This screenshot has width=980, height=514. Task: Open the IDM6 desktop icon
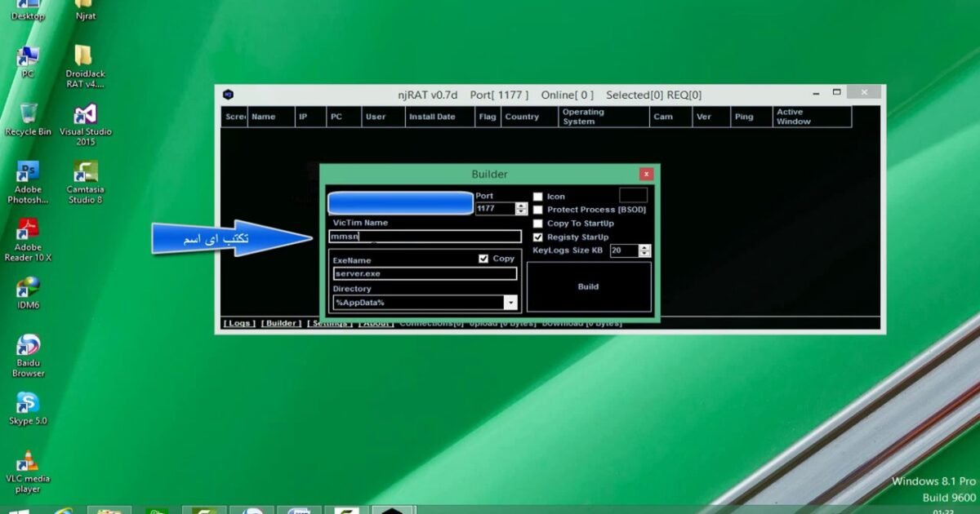point(28,288)
